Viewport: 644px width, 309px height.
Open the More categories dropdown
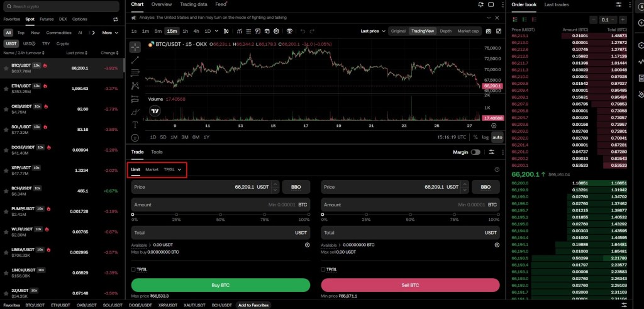coord(110,33)
